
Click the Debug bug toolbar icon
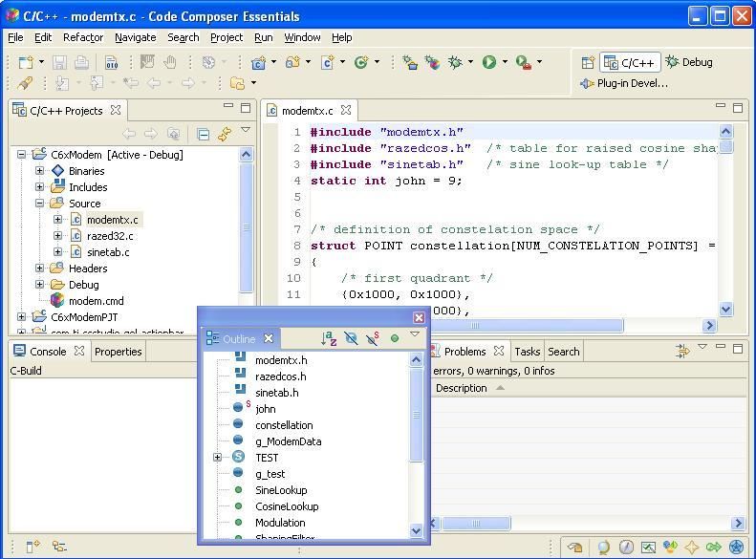tap(455, 62)
